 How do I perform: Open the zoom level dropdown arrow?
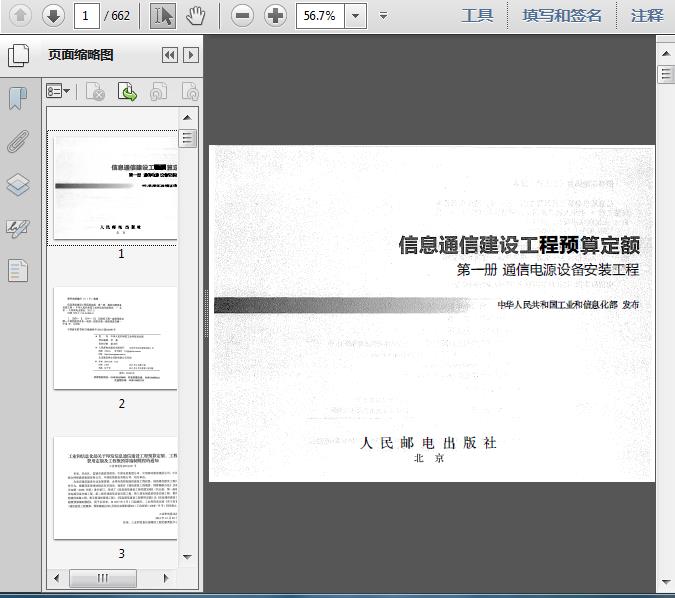point(356,16)
